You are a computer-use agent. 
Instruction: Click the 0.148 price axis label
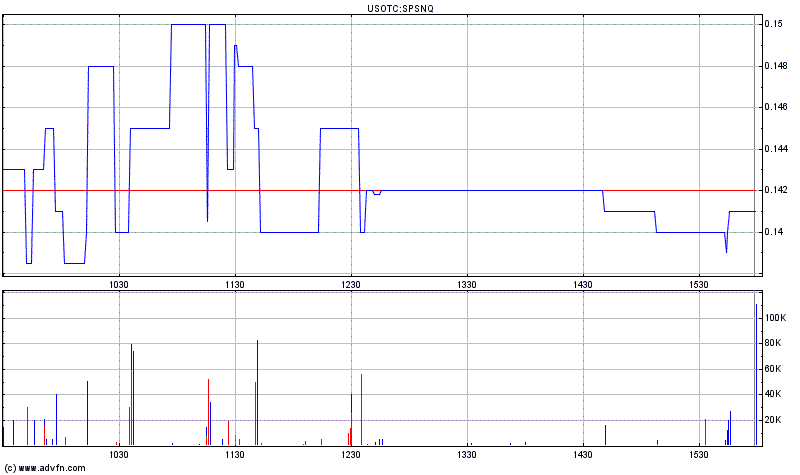(776, 66)
